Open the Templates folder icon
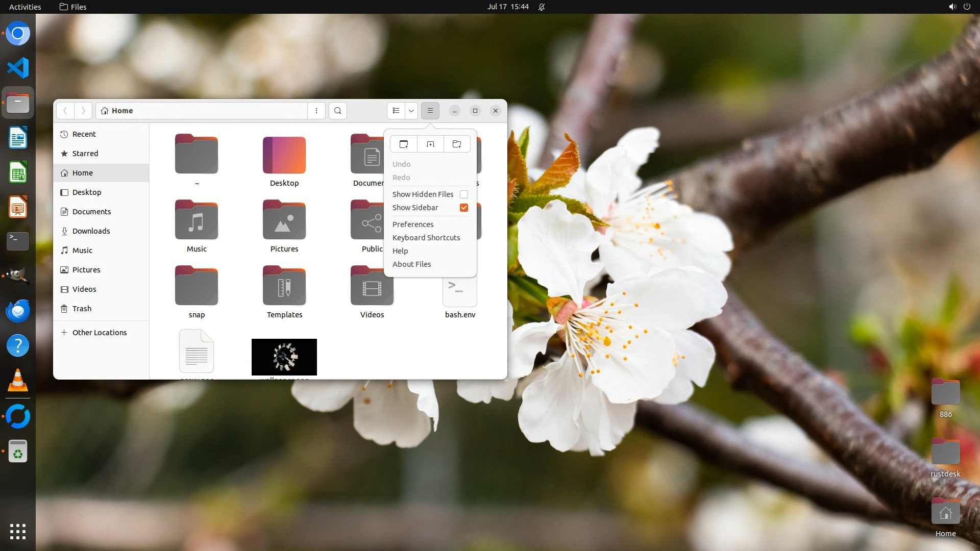The image size is (980, 551). [284, 287]
